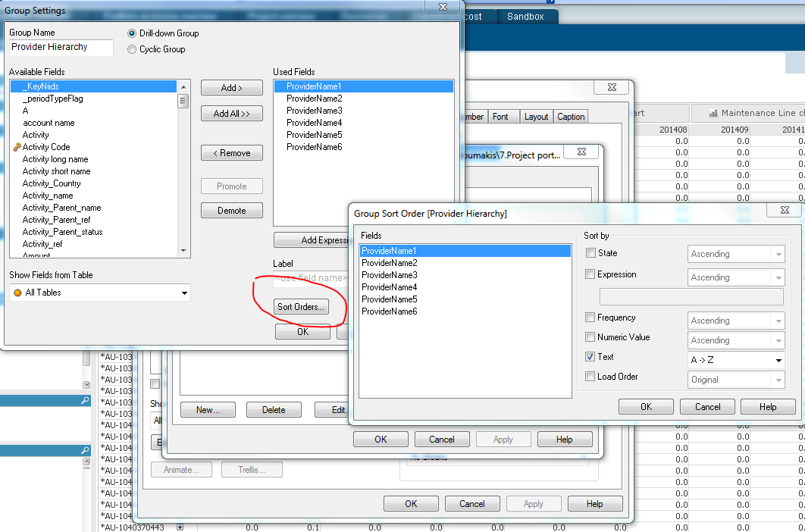
Task: Select ProviderName5 in Used Fields list
Action: coord(364,135)
